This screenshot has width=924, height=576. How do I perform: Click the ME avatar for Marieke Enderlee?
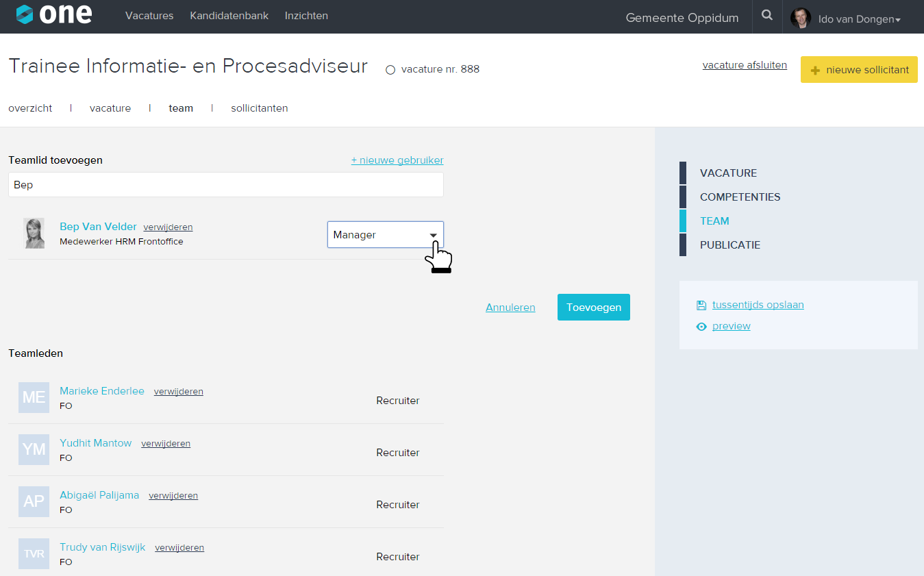34,397
